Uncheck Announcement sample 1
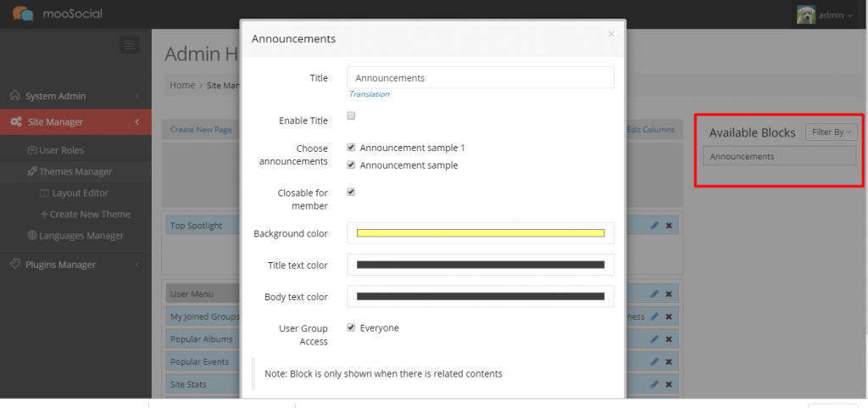This screenshot has height=408, width=868. tap(351, 148)
